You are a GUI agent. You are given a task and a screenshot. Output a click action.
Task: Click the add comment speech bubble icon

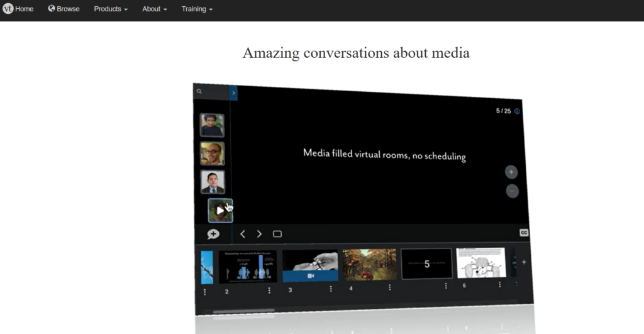(213, 234)
